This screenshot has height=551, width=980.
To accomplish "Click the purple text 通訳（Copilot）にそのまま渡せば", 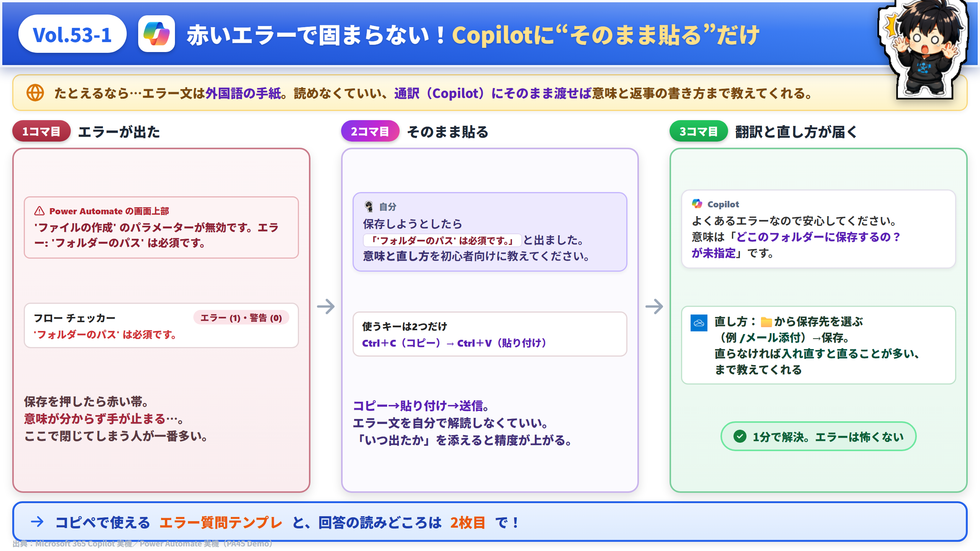I will [x=493, y=93].
